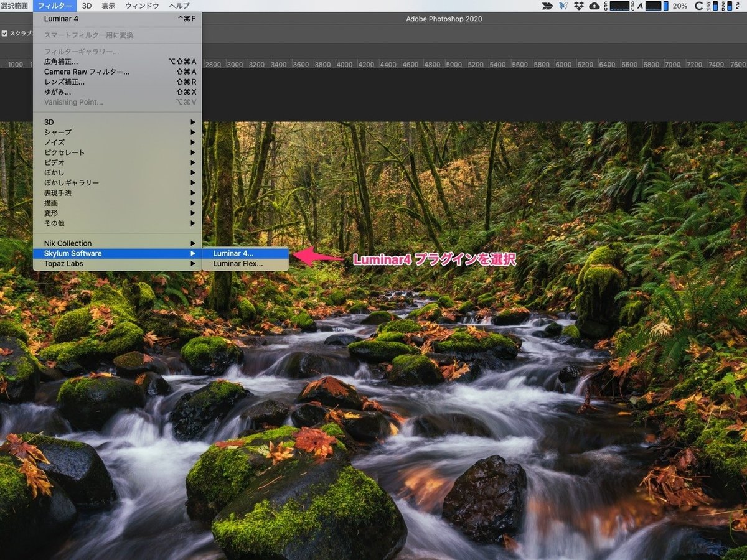This screenshot has width=747, height=560.
Task: Launch Luminar 4... plugin from submenu
Action: pyautogui.click(x=245, y=253)
